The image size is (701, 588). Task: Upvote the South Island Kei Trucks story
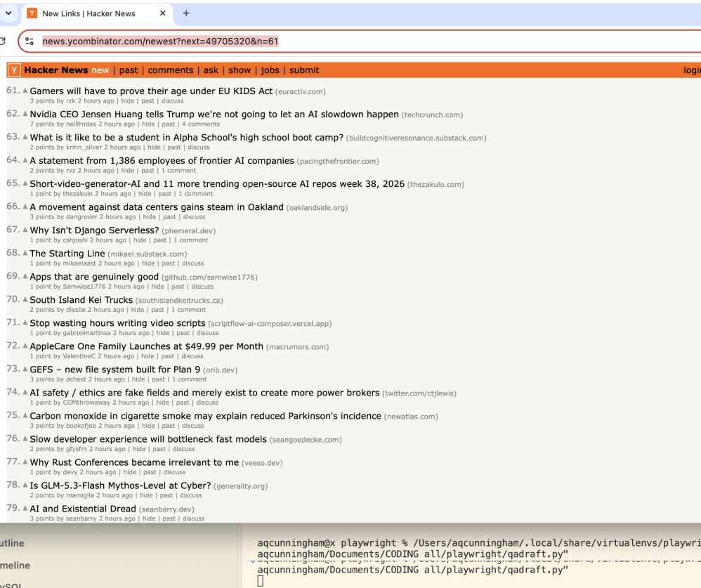[x=25, y=299]
